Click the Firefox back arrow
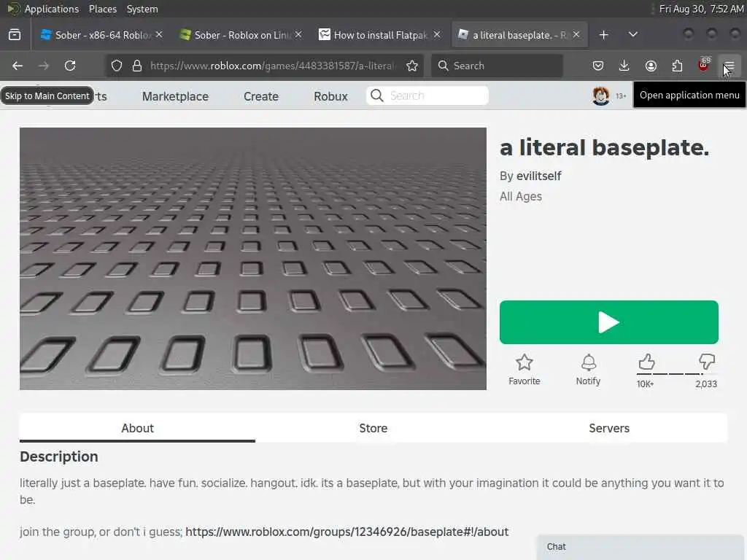The height and width of the screenshot is (560, 747). (18, 66)
